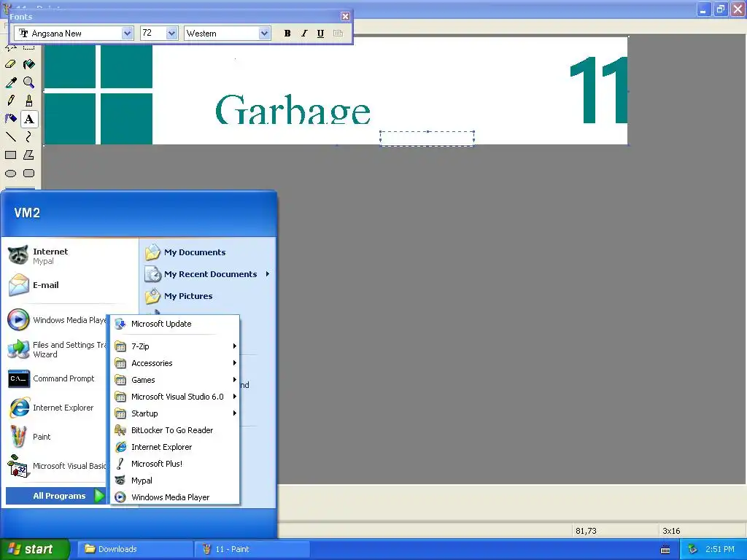Expand the Accessories program folder
The image size is (747, 560).
[x=175, y=363]
